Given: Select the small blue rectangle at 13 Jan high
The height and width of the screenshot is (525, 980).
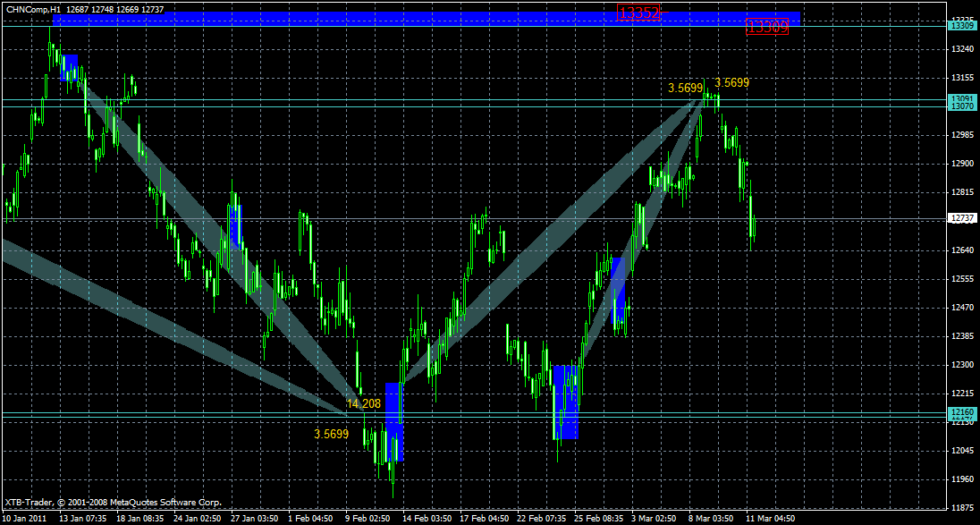Looking at the screenshot, I should coord(70,67).
